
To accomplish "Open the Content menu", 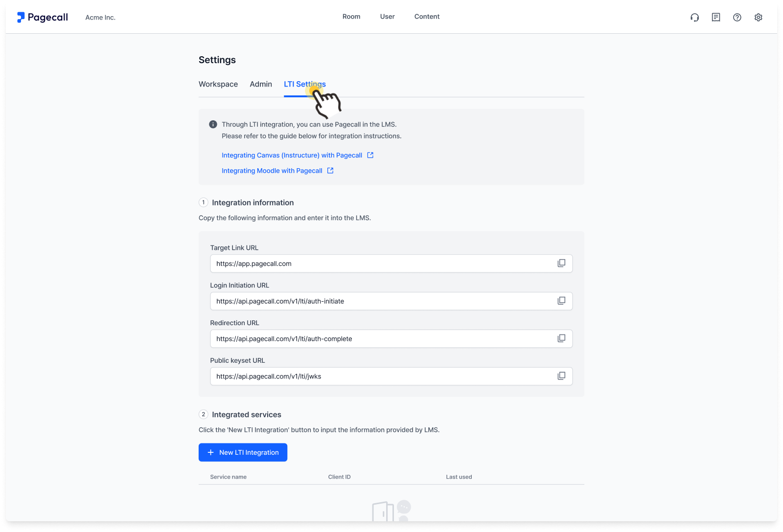I will point(427,17).
